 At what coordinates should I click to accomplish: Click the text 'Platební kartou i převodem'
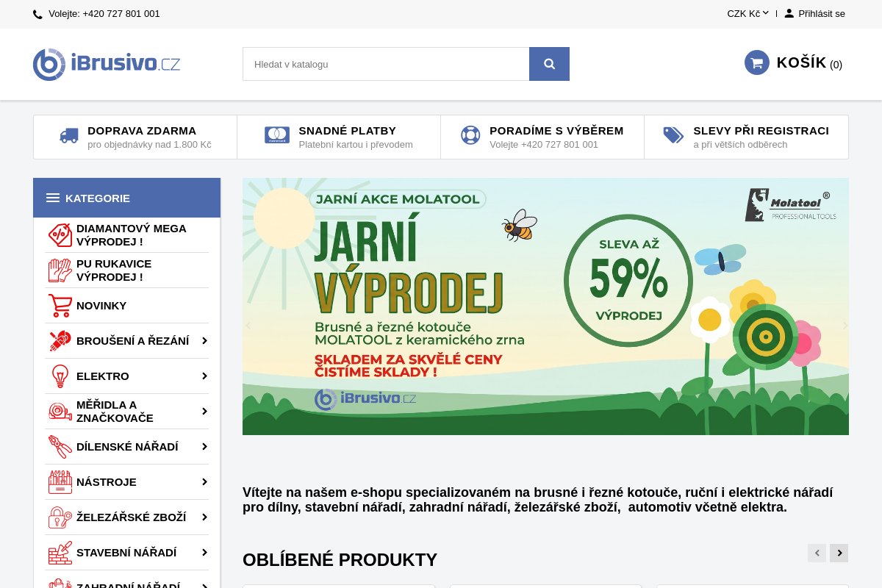tap(356, 145)
